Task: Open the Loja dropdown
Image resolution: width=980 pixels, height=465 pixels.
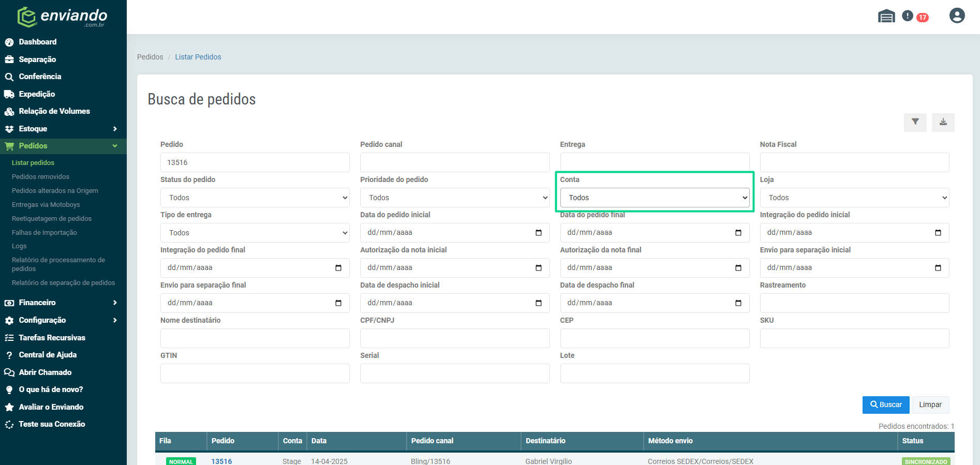Action: 854,198
